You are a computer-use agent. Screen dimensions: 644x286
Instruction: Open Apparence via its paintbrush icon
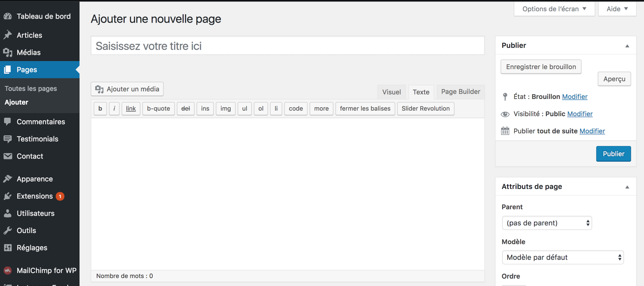click(x=8, y=179)
